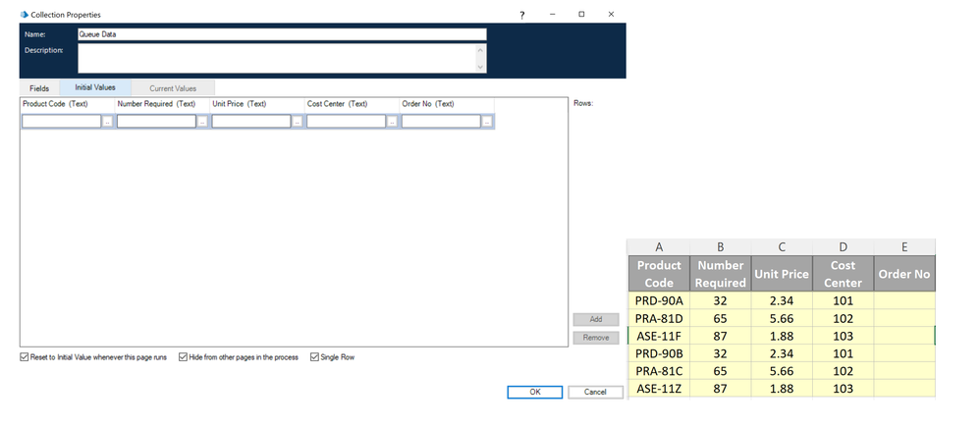Viewport: 980px width, 428px height.
Task: Click the Product Code (Text) column header
Action: pos(67,104)
